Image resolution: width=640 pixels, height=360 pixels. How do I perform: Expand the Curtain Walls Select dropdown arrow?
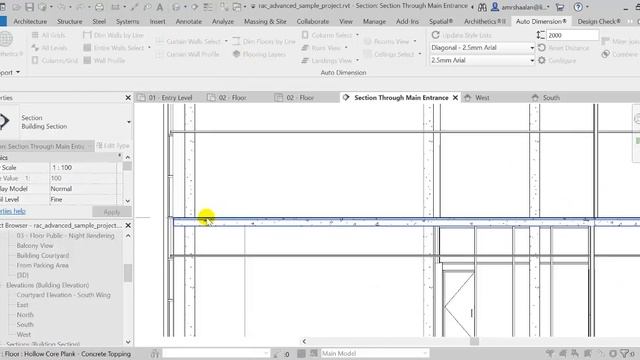[x=226, y=41]
